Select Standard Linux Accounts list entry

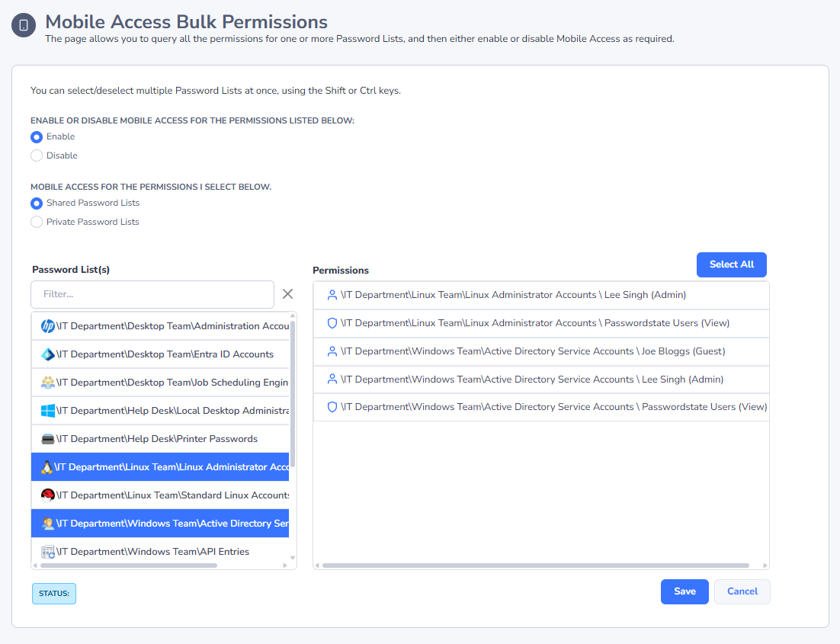pos(160,495)
